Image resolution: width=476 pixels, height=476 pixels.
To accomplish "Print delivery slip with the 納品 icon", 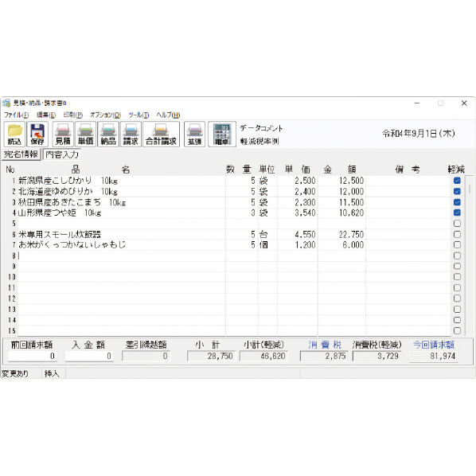I will (108, 135).
